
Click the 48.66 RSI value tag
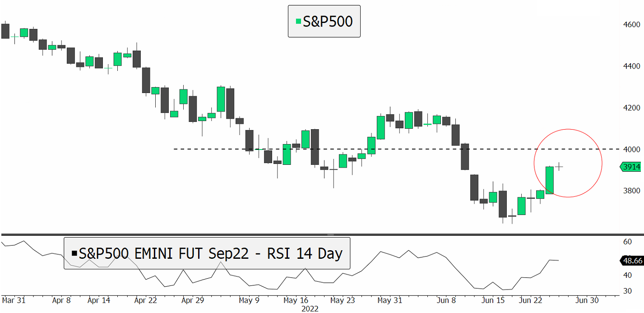click(631, 261)
